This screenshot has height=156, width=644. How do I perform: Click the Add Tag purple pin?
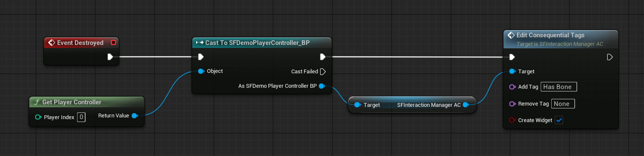pos(512,87)
